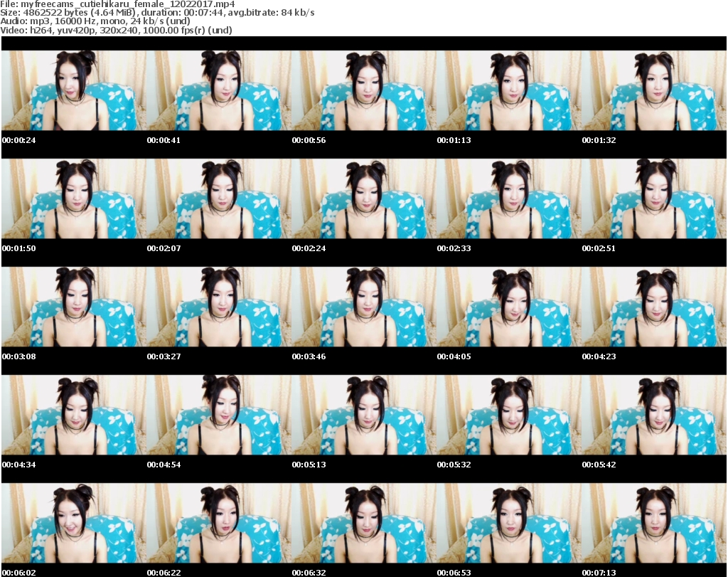
Task: View the frame thumbnail timed 00:03:27
Action: pyautogui.click(x=219, y=307)
